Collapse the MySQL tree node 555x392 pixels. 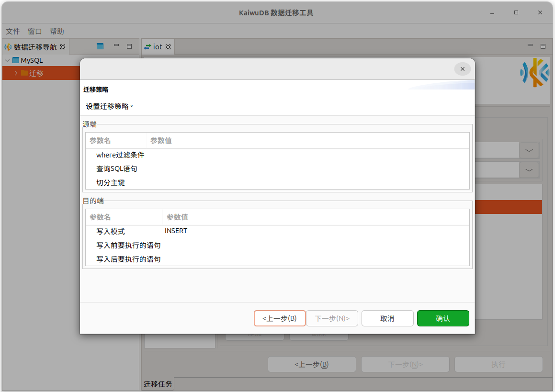click(x=7, y=60)
